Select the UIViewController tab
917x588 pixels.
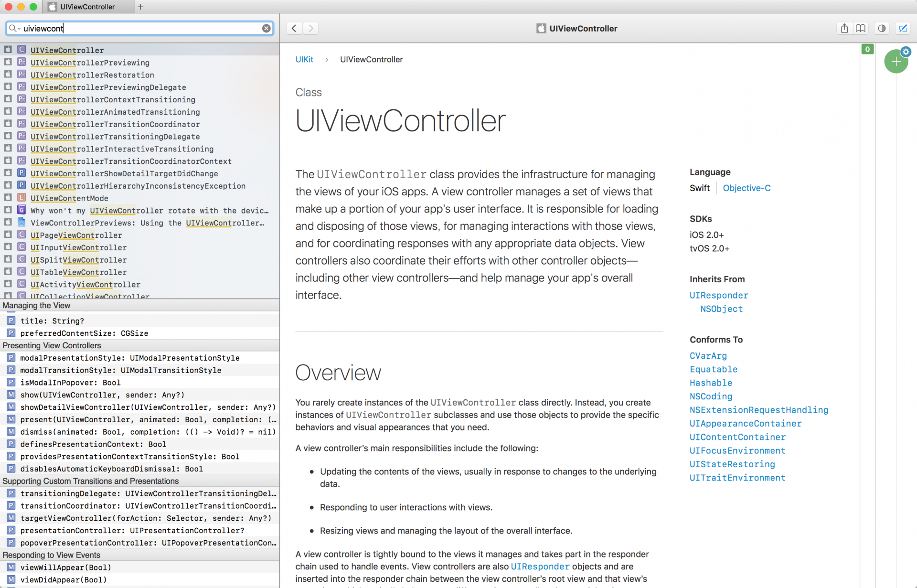coord(88,7)
